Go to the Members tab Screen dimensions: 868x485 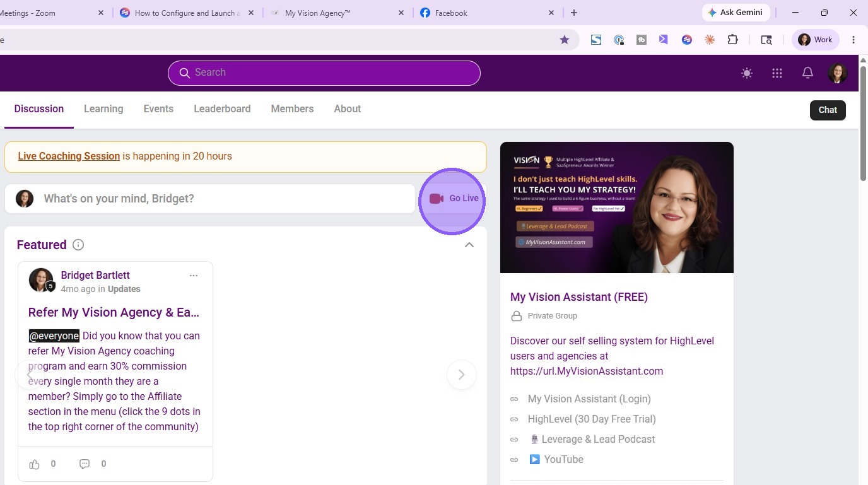(292, 109)
